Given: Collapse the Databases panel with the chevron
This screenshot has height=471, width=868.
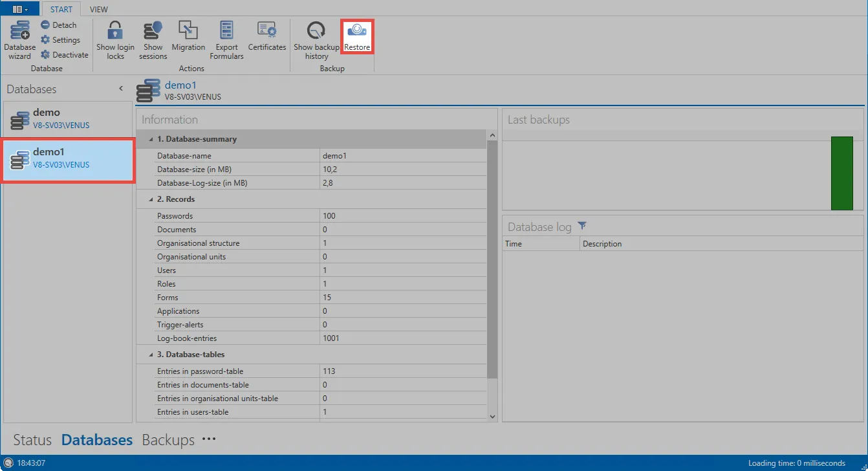Looking at the screenshot, I should tap(121, 89).
